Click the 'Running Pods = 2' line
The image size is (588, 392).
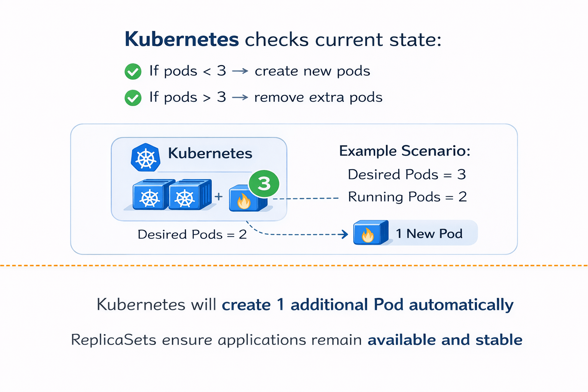coord(407,197)
